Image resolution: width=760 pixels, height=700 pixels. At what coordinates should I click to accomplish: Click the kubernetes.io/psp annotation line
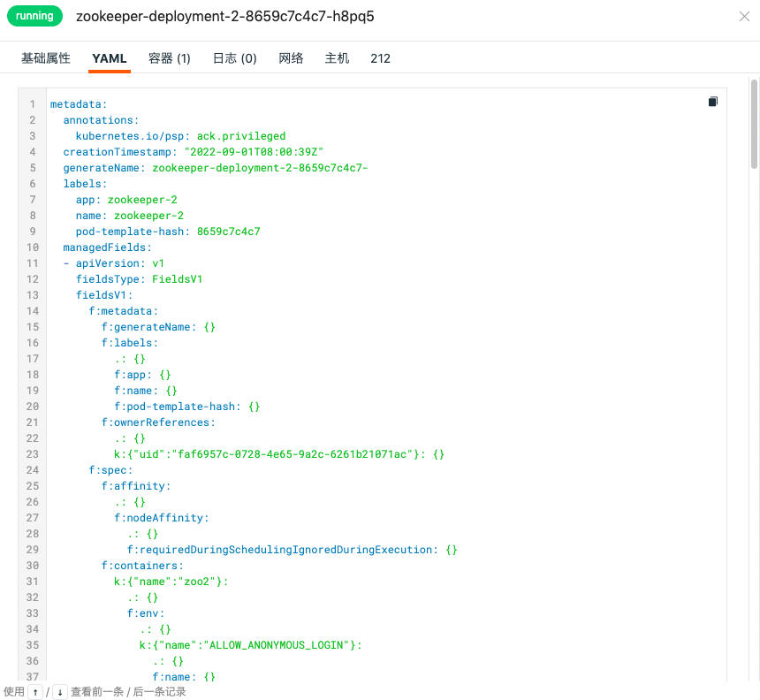pos(180,136)
